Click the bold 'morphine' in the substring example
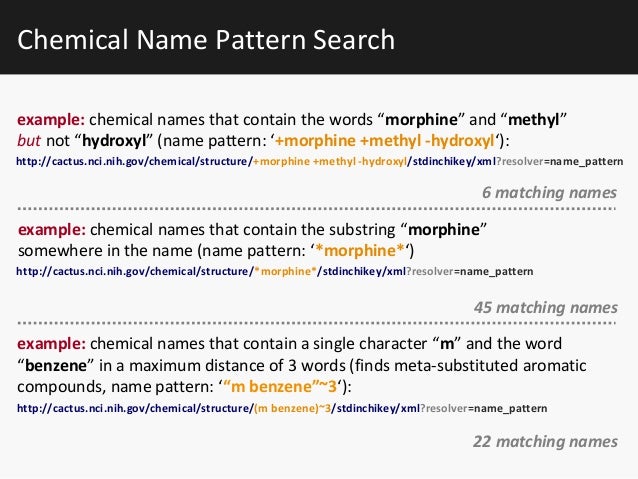 click(444, 230)
